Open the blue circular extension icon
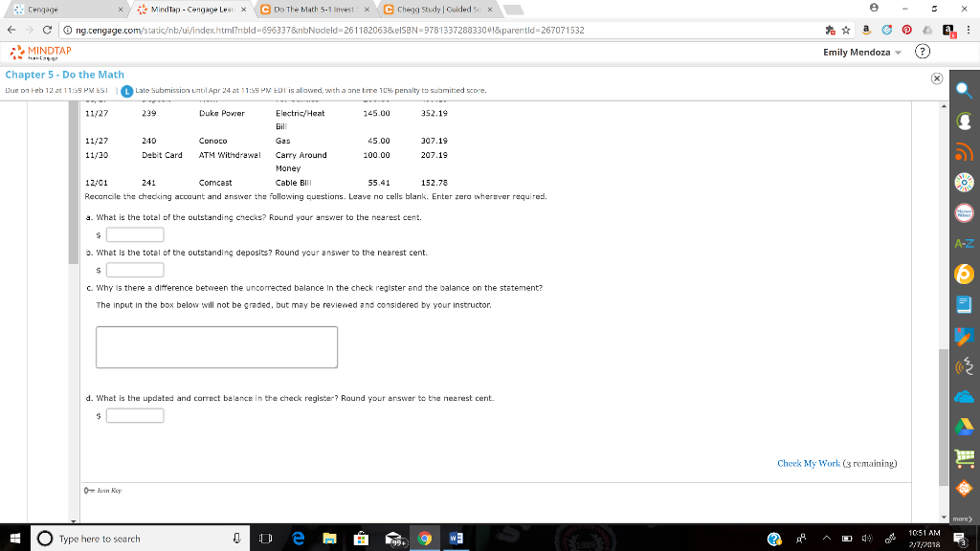980x551 pixels. (x=887, y=30)
